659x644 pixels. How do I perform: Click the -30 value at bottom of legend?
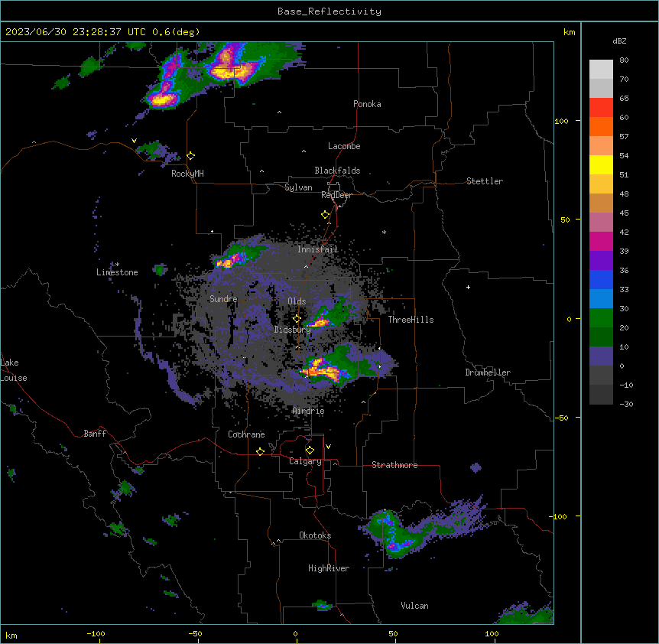(626, 404)
